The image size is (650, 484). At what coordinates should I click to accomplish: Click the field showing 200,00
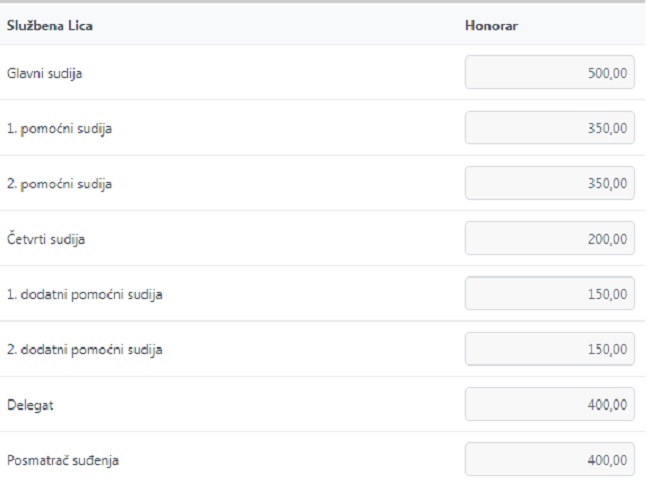tap(549, 238)
